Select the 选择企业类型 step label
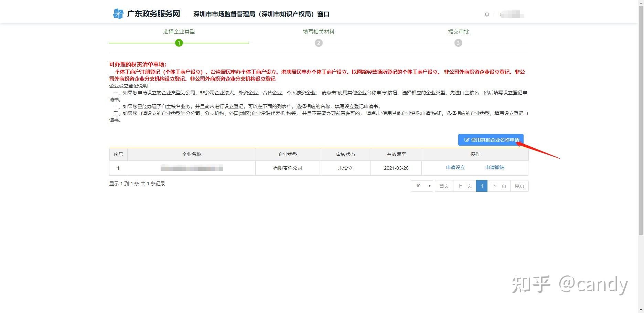The image size is (644, 313). [179, 32]
